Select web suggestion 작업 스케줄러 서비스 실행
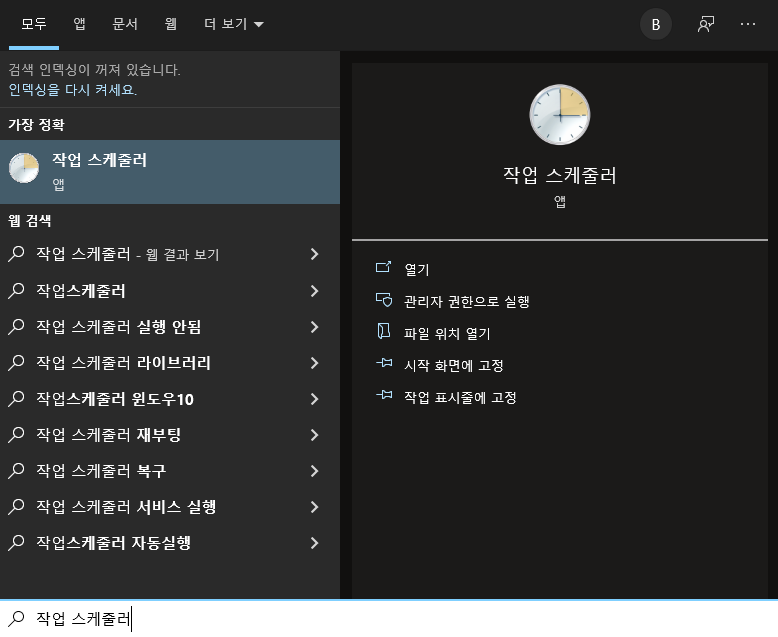The width and height of the screenshot is (778, 637). point(170,507)
